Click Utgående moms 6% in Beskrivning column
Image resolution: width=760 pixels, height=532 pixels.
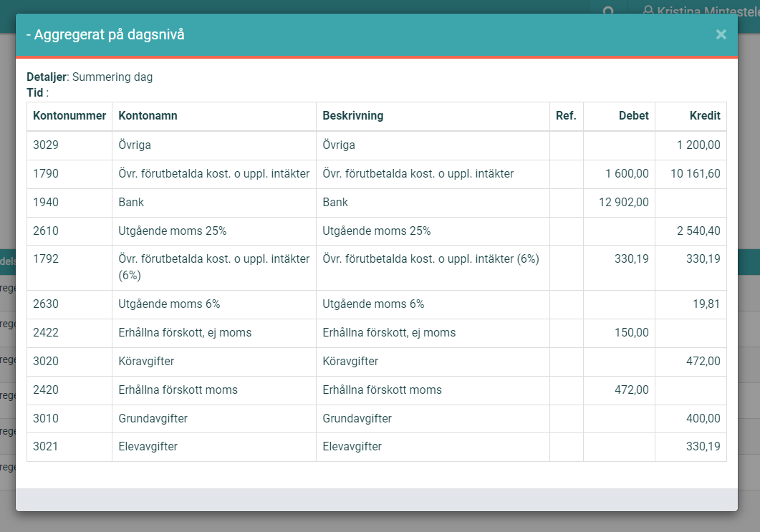[x=373, y=304]
